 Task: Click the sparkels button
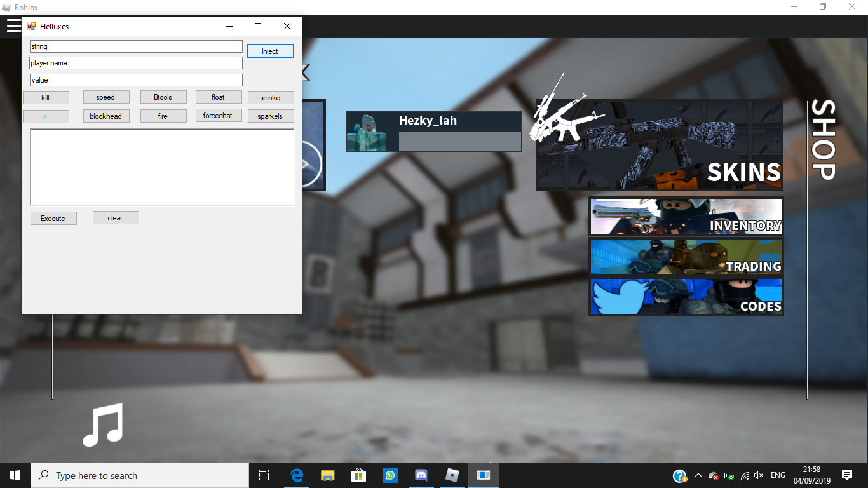[x=271, y=116]
